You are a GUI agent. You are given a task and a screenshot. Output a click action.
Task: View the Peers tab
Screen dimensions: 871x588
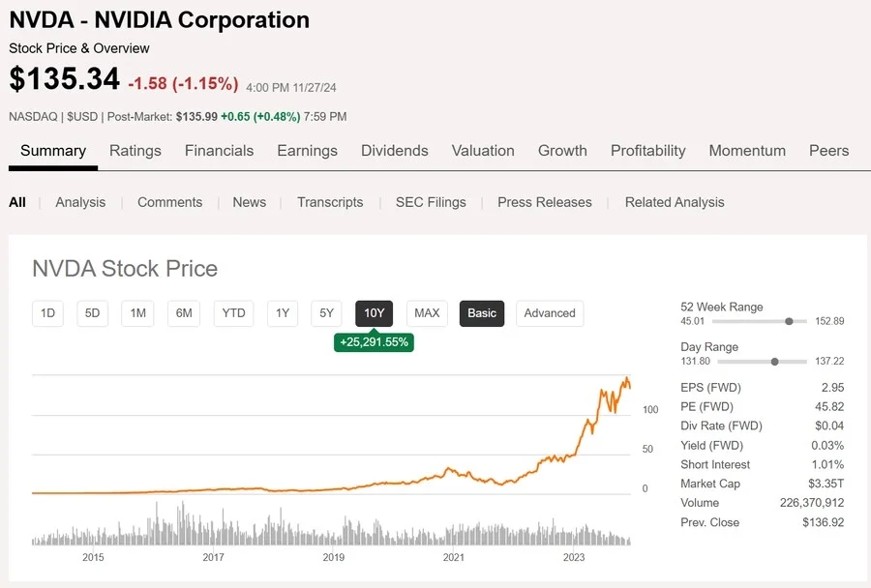tap(828, 151)
